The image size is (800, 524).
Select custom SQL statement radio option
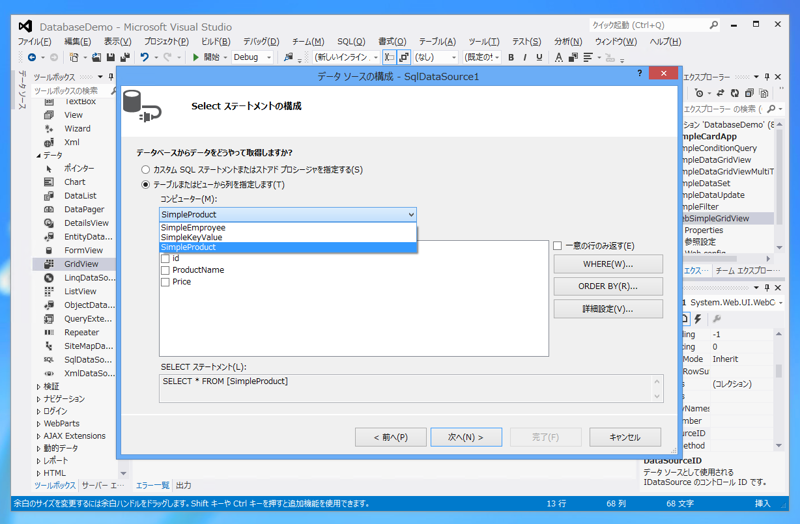coord(146,169)
